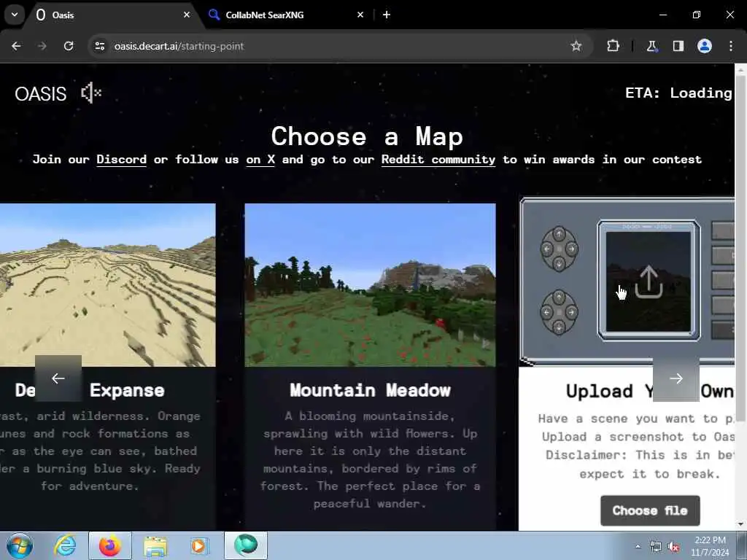Switch to the Oasis tab
This screenshot has height=560, width=747.
coord(112,15)
